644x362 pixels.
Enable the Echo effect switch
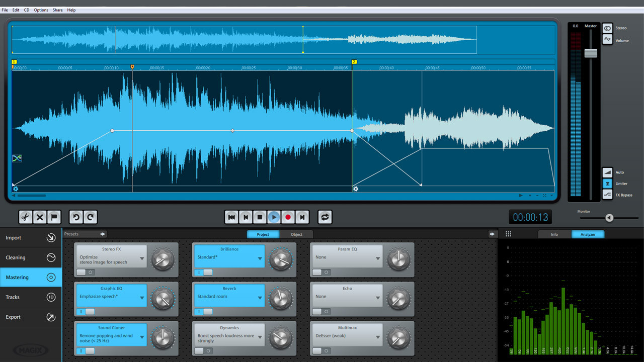coord(321,312)
